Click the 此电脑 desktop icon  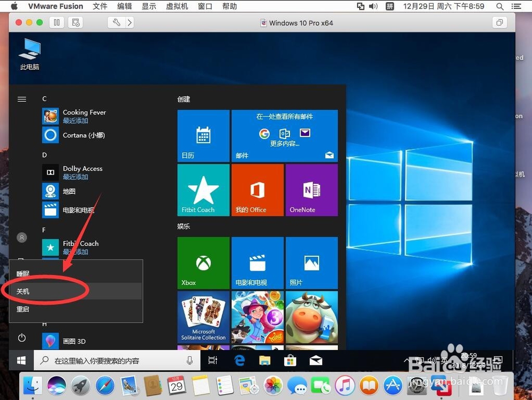tap(29, 54)
